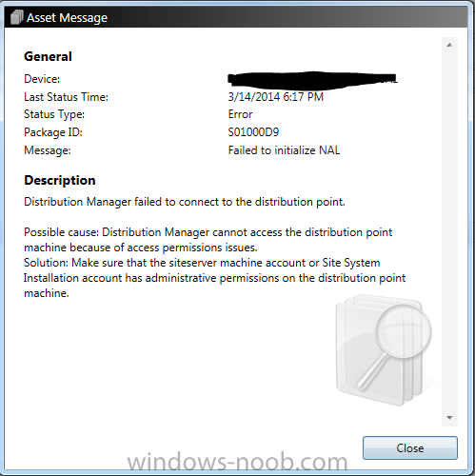Image resolution: width=475 pixels, height=476 pixels.
Task: Click the magnifying glass document watermark icon
Action: (x=384, y=349)
